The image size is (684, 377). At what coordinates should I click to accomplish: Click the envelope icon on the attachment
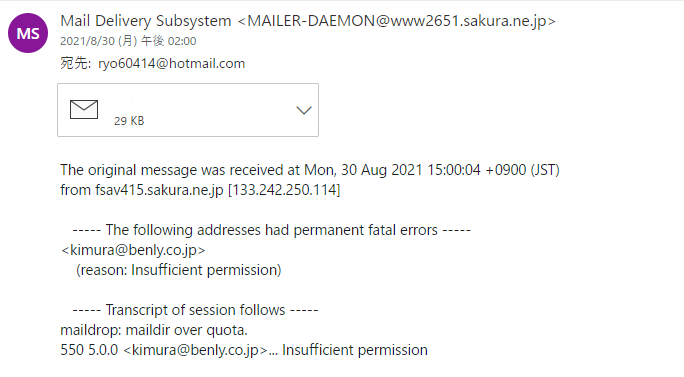pyautogui.click(x=84, y=110)
